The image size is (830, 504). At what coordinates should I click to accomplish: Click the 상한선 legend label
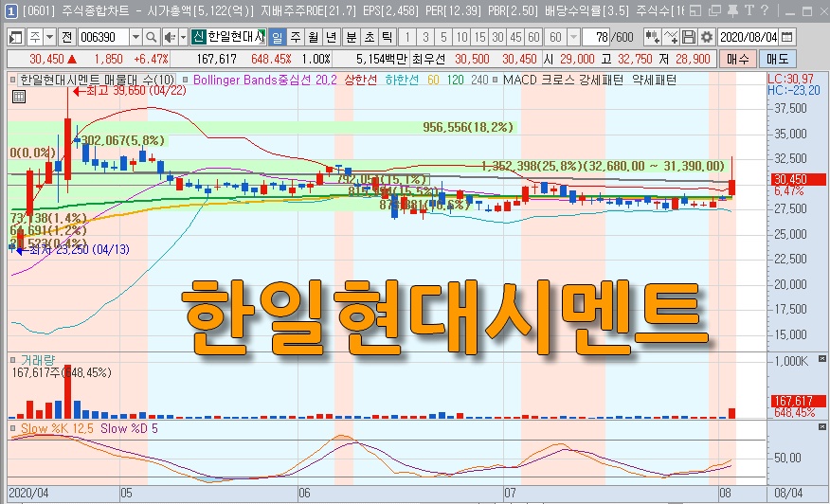point(360,80)
